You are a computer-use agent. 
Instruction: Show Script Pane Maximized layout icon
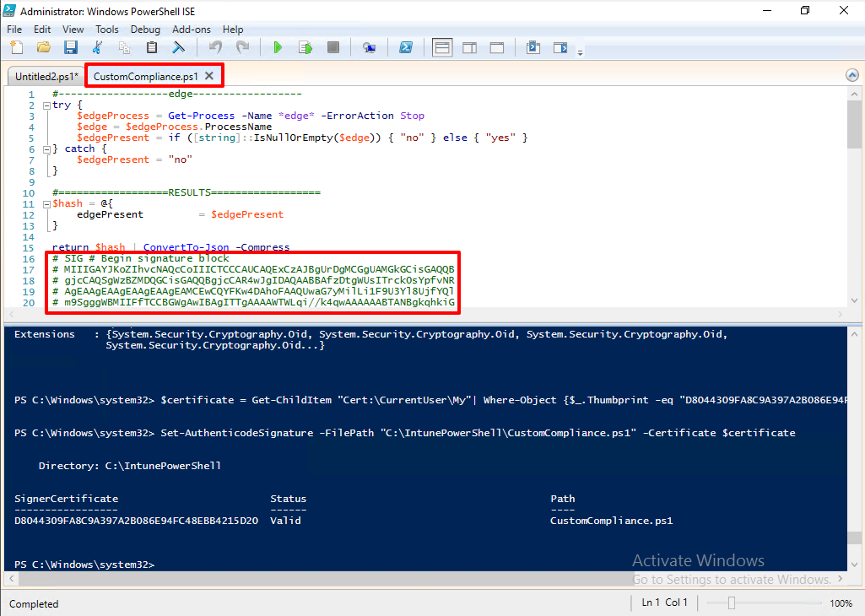(x=496, y=47)
